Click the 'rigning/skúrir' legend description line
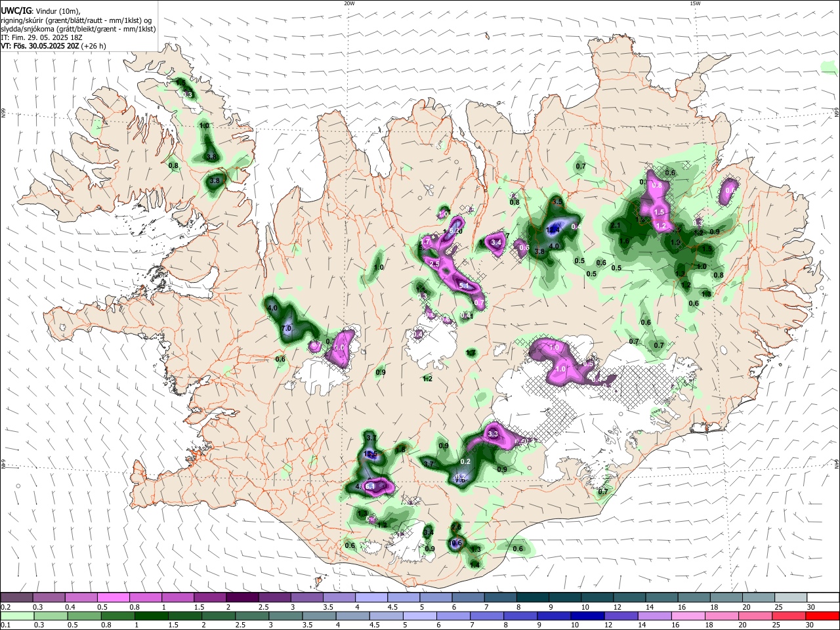The image size is (840, 630). coord(76,20)
